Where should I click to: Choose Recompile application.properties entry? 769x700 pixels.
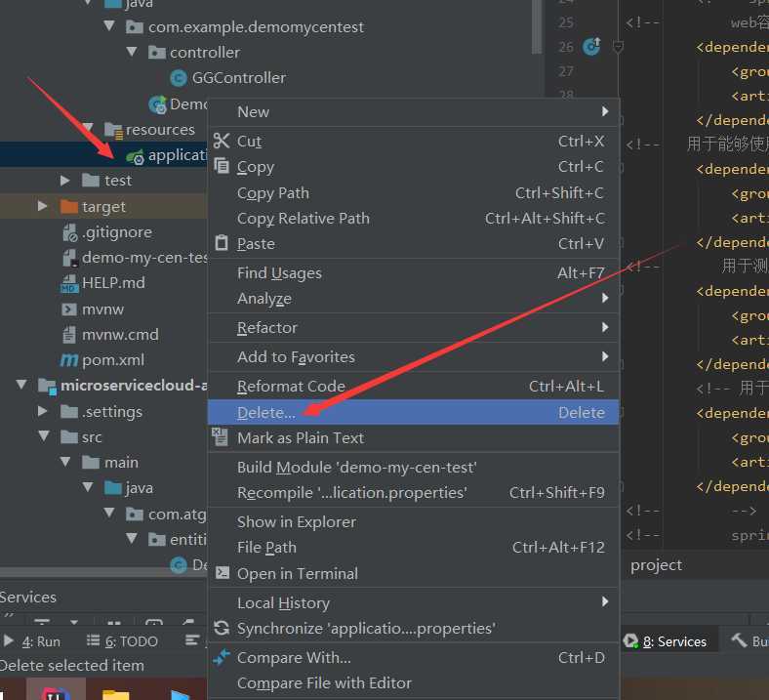(x=414, y=492)
